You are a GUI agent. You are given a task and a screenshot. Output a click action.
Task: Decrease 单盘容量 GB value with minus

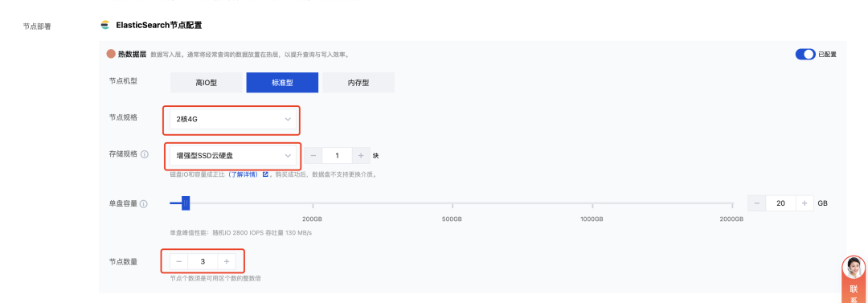click(x=757, y=203)
